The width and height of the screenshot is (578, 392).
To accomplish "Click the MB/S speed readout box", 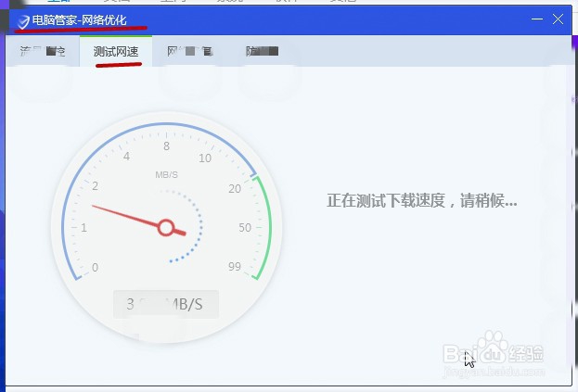I will (x=166, y=304).
